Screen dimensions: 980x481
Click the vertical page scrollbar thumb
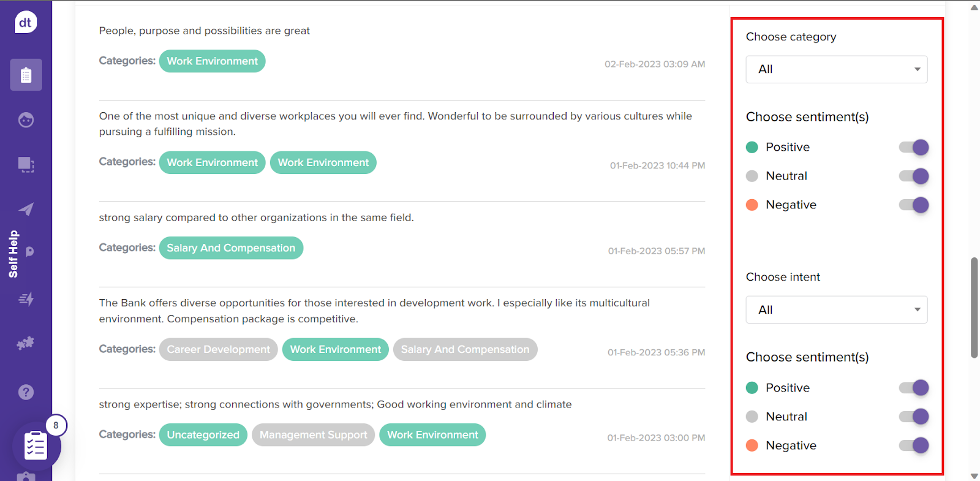pos(974,306)
